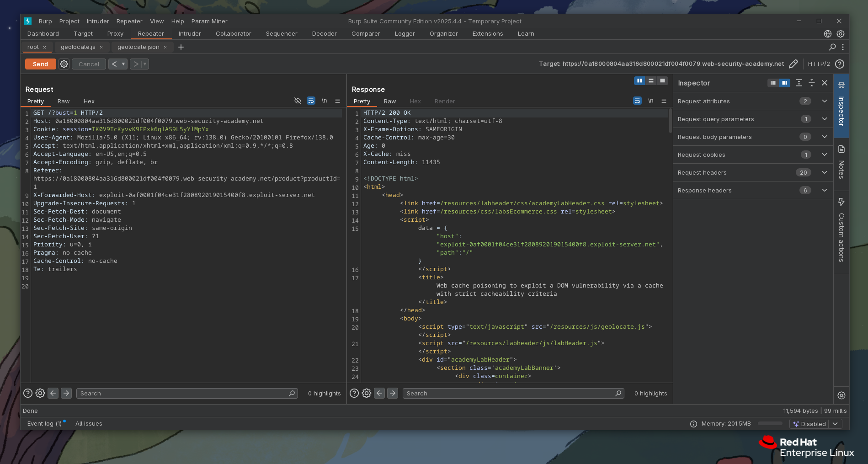The width and height of the screenshot is (868, 464).
Task: Select side-by-side layout for response
Action: pyautogui.click(x=639, y=80)
